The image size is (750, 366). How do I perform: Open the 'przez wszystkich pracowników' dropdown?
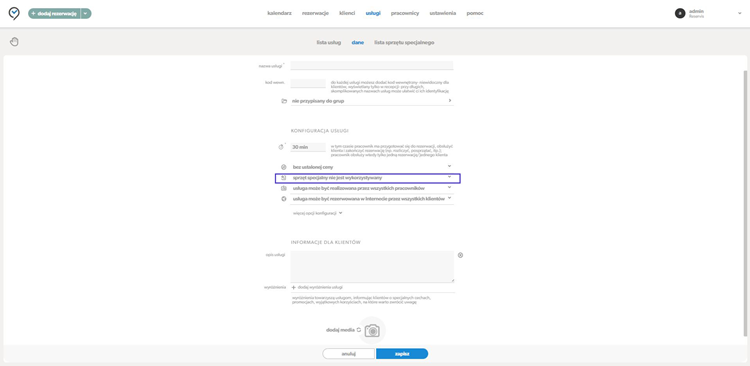click(372, 188)
